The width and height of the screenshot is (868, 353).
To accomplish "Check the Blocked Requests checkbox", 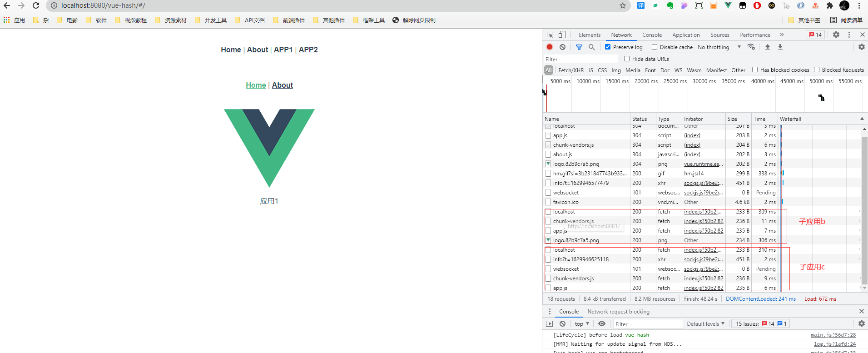I will (x=817, y=70).
